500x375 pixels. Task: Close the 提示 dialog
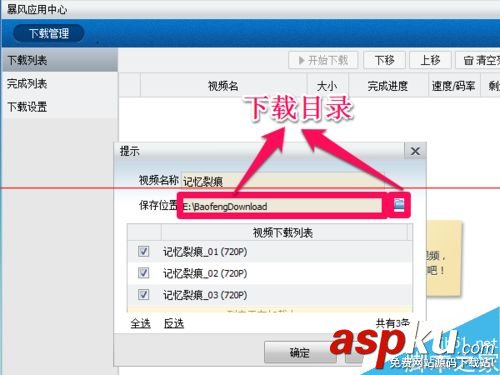[415, 151]
